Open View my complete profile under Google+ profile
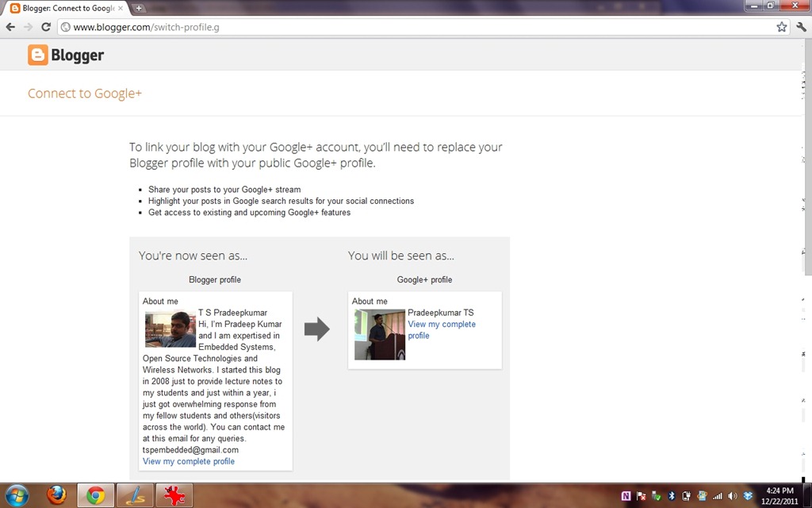812x508 pixels. tap(442, 329)
